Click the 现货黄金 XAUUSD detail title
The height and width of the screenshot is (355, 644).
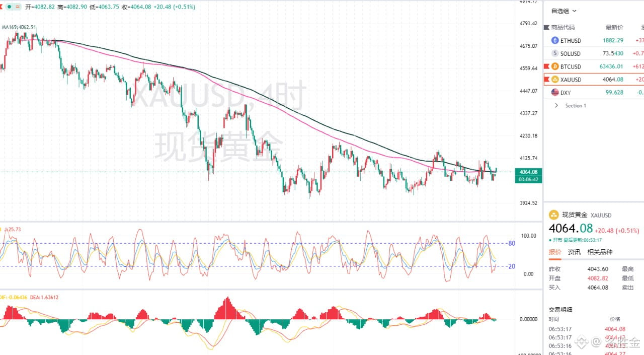coord(587,215)
